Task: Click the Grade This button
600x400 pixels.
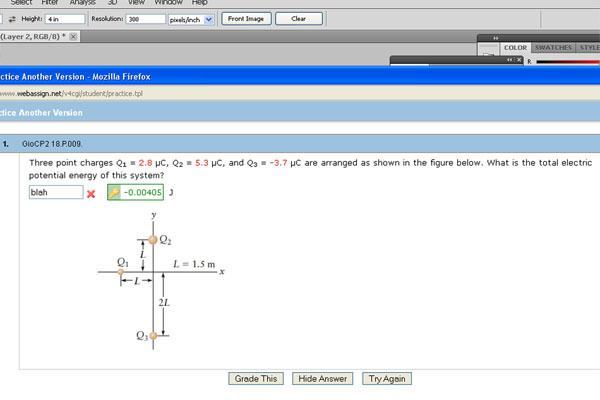Action: [256, 379]
